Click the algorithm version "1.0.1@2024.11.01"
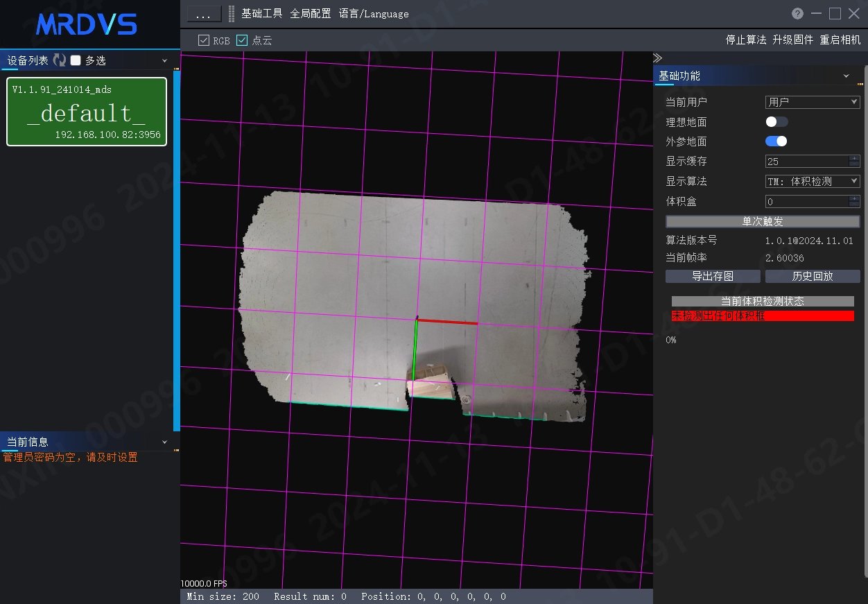The image size is (868, 604). click(809, 241)
